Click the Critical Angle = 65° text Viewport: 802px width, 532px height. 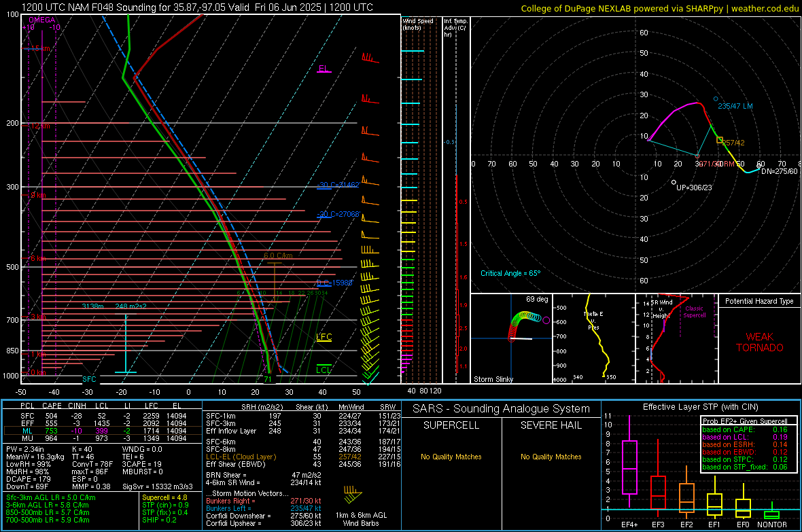click(x=510, y=273)
